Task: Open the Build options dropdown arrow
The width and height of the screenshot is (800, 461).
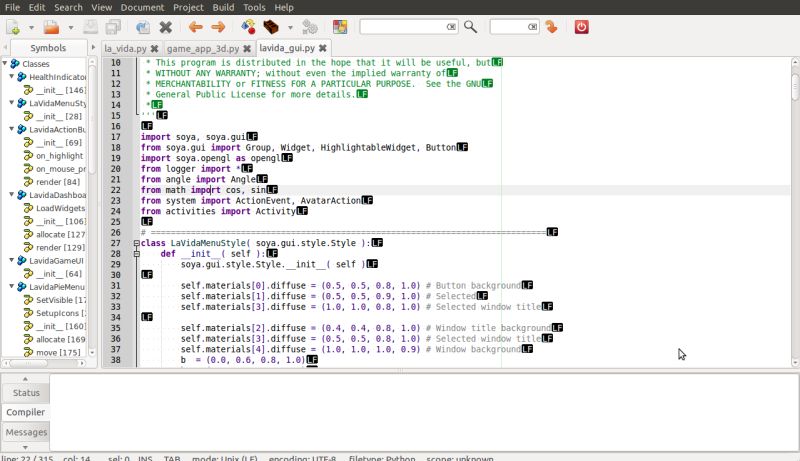Action: click(290, 28)
